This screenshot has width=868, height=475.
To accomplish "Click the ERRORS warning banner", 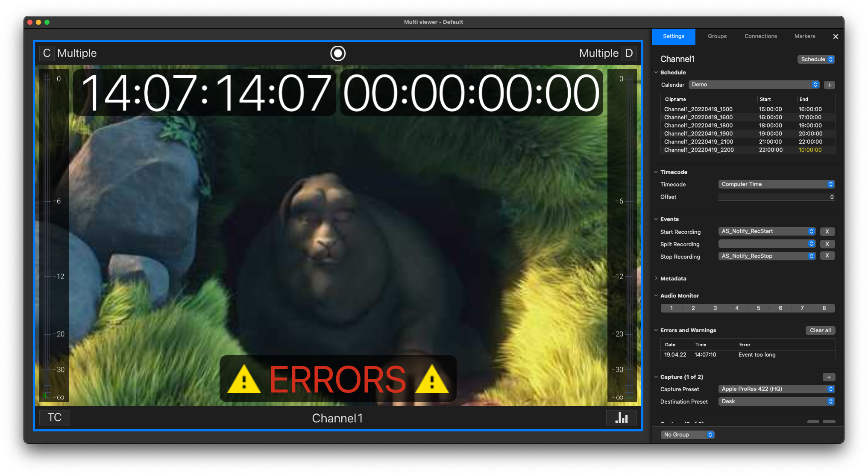I will tap(338, 379).
